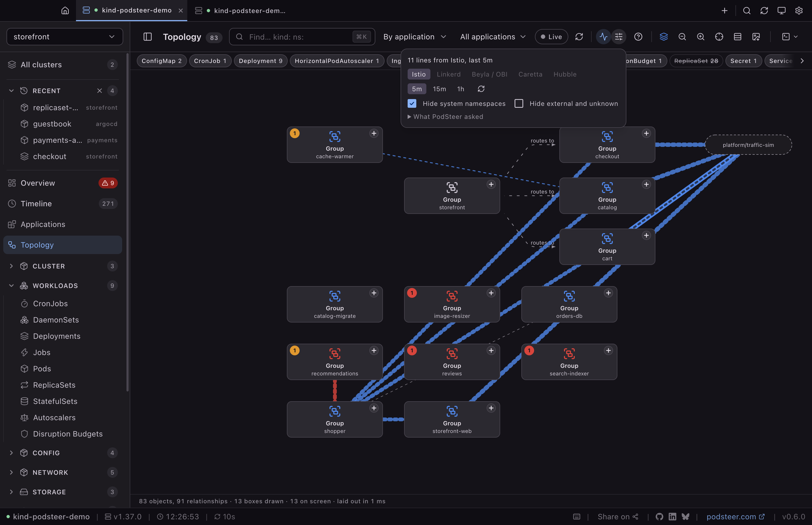Expand the CONFIG section
Viewport: 812px width, 525px height.
(x=11, y=453)
